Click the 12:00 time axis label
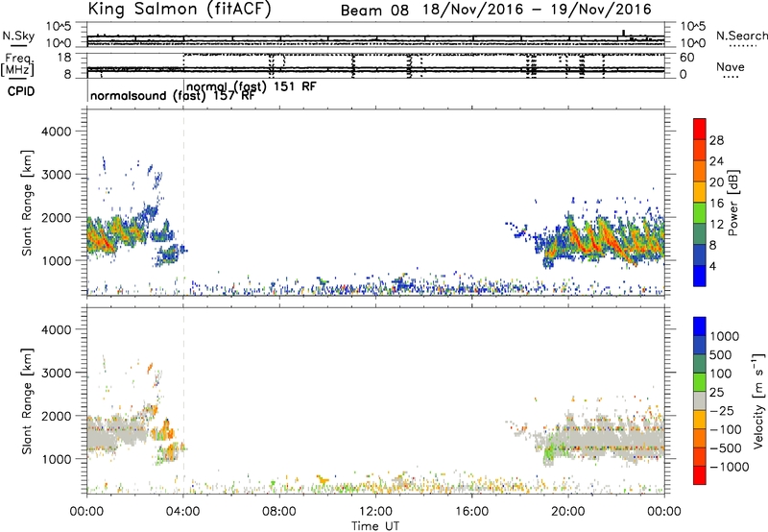This screenshot has height=532, width=768. [x=375, y=512]
